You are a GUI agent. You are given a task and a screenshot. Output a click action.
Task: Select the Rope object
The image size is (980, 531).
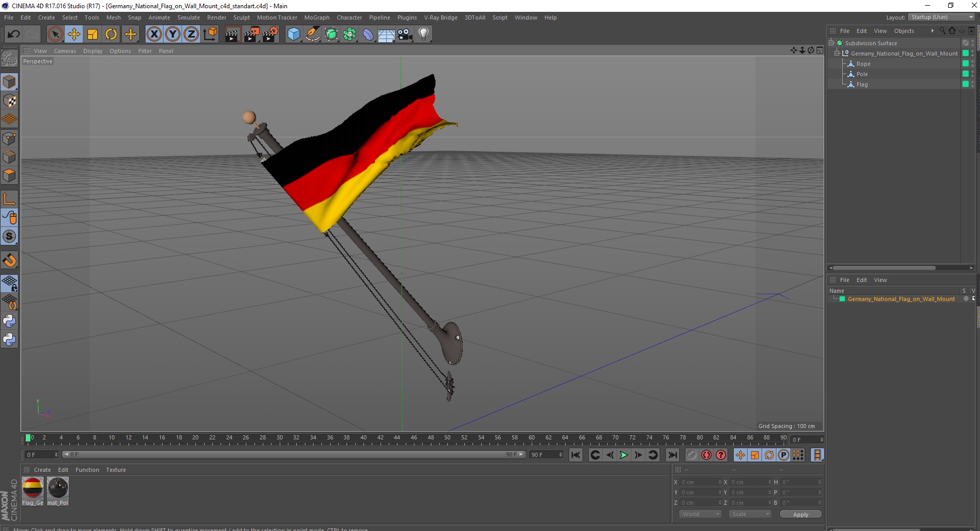point(863,64)
